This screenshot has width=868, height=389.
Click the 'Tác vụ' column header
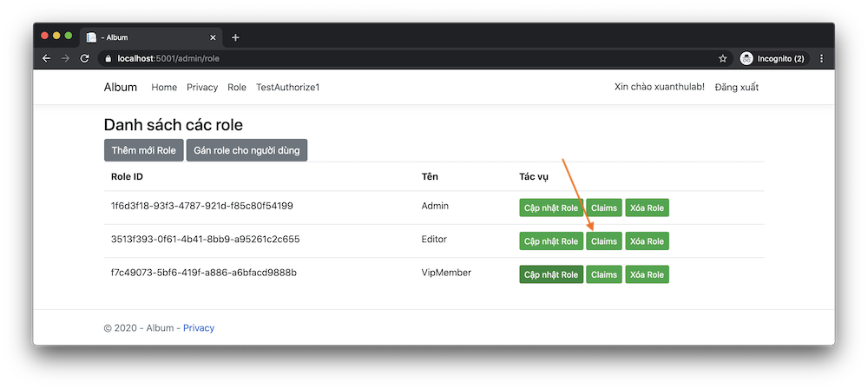pyautogui.click(x=534, y=177)
